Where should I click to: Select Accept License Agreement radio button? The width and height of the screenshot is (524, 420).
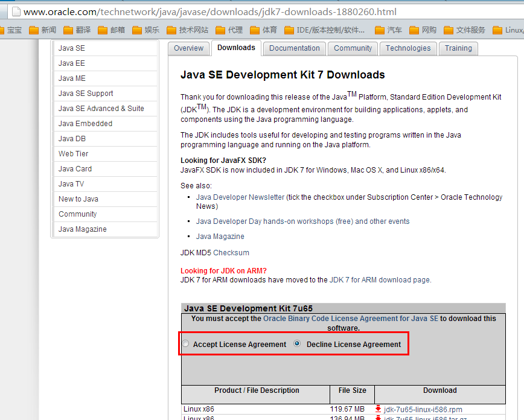tap(186, 343)
